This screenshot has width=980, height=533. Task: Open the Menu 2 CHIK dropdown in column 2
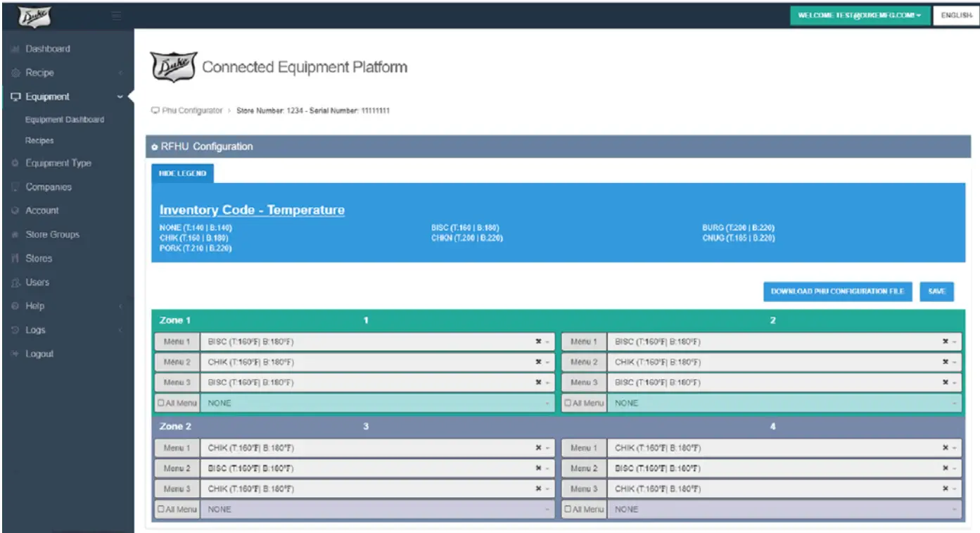pyautogui.click(x=784, y=362)
